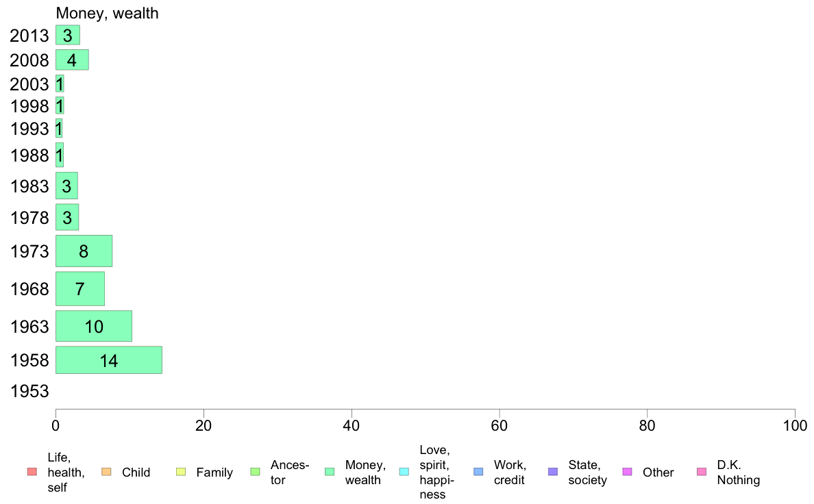Image resolution: width=814 pixels, height=504 pixels.
Task: Click the Money, wealth chart title
Action: [x=107, y=13]
